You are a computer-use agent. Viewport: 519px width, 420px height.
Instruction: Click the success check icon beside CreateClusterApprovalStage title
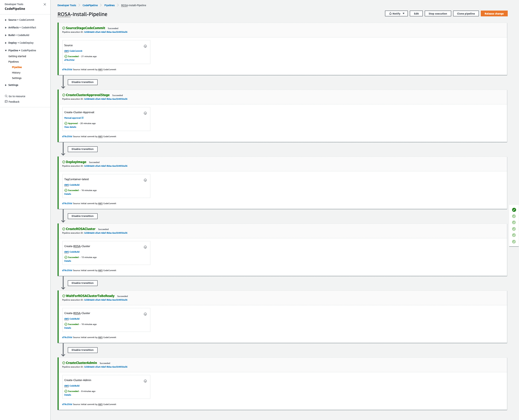pyautogui.click(x=64, y=95)
